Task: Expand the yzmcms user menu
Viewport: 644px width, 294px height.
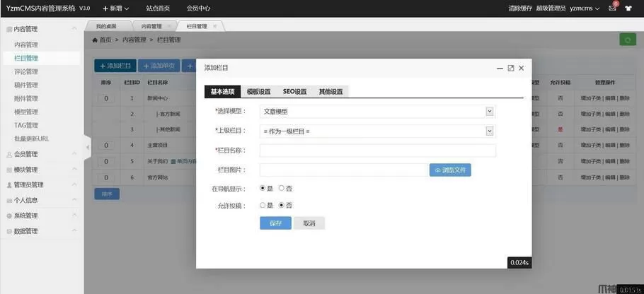Action: [x=585, y=8]
